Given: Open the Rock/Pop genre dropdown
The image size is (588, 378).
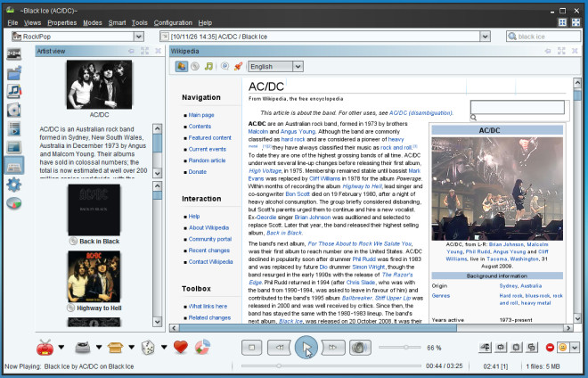Looking at the screenshot, I should tap(139, 37).
